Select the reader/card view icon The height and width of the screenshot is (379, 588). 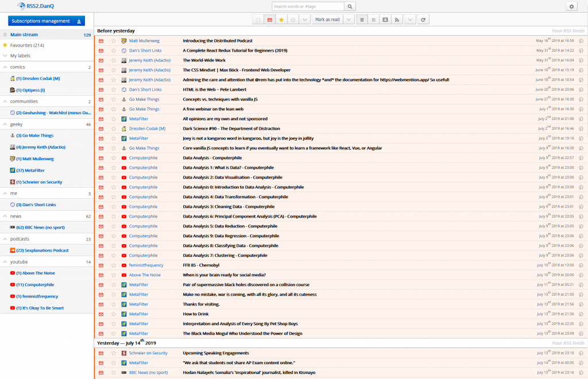click(386, 20)
